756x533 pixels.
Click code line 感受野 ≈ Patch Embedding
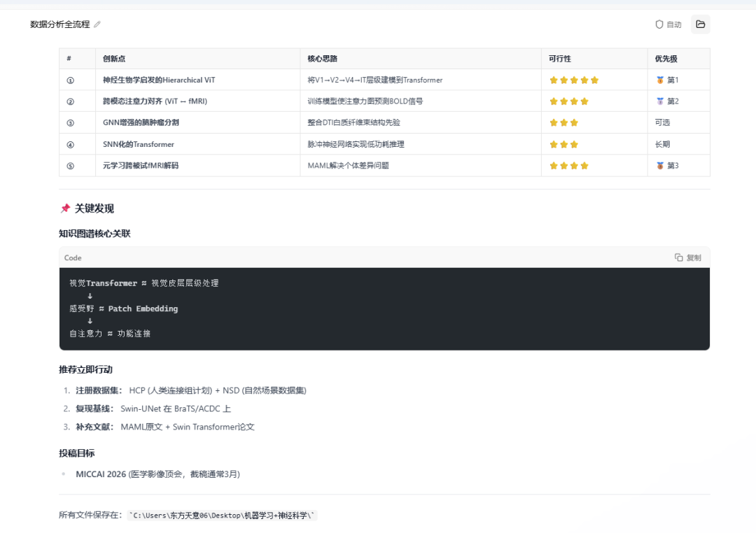click(123, 308)
